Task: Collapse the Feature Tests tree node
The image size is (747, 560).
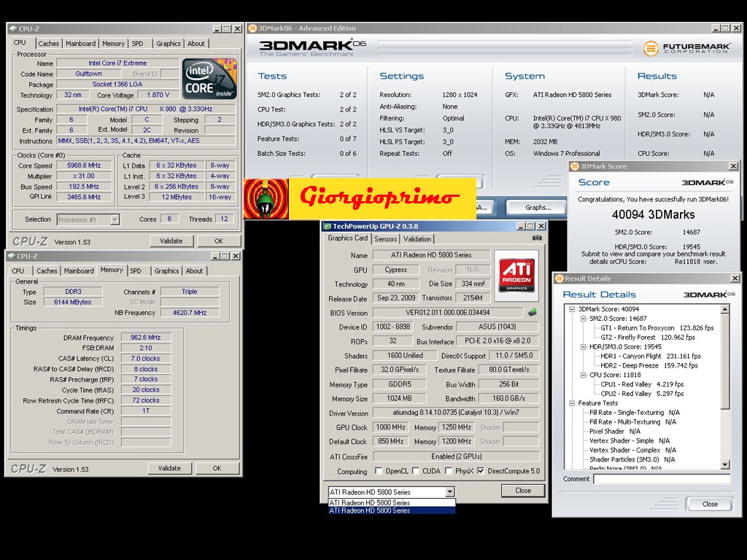Action: (x=572, y=402)
